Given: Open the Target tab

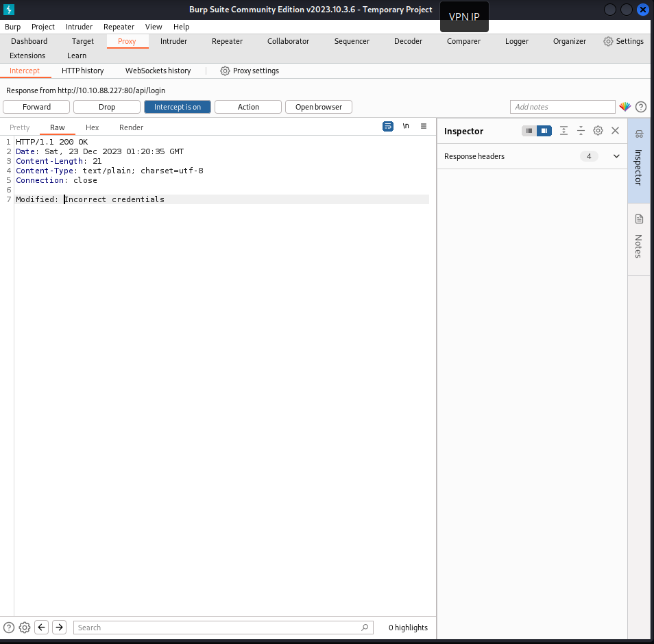Looking at the screenshot, I should (82, 41).
